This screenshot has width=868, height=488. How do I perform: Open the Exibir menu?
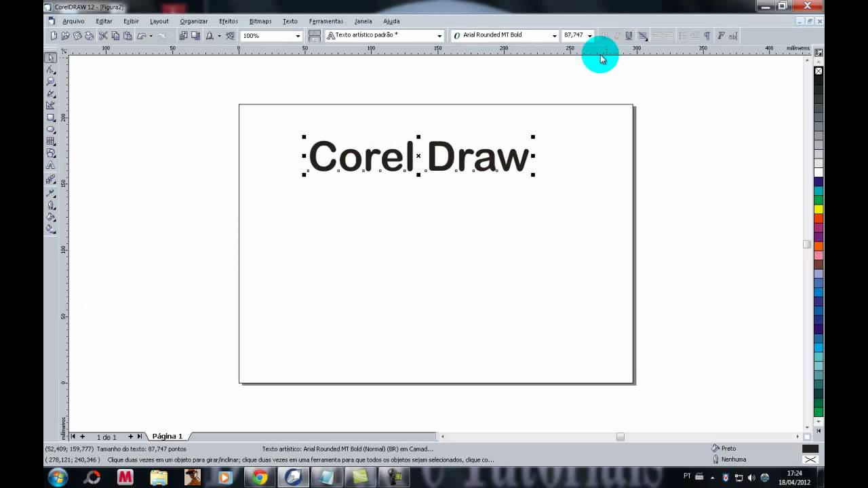coord(131,21)
